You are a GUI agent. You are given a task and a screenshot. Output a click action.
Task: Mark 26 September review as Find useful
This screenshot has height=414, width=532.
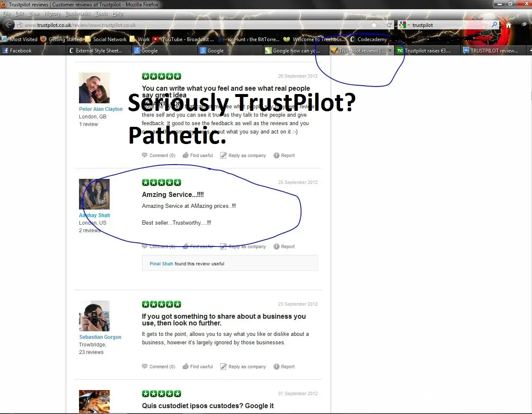[x=198, y=155]
